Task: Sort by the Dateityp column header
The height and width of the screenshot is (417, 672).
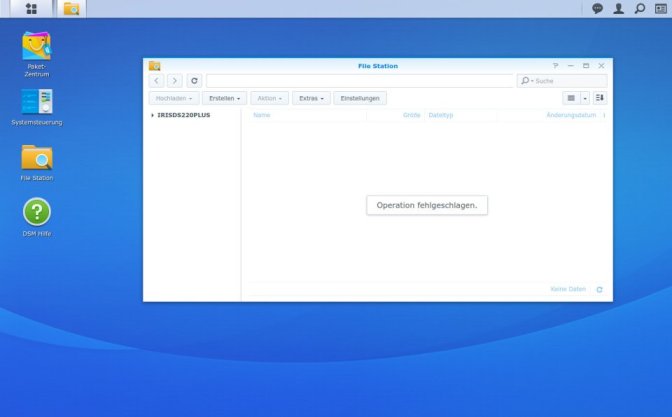Action: click(441, 115)
